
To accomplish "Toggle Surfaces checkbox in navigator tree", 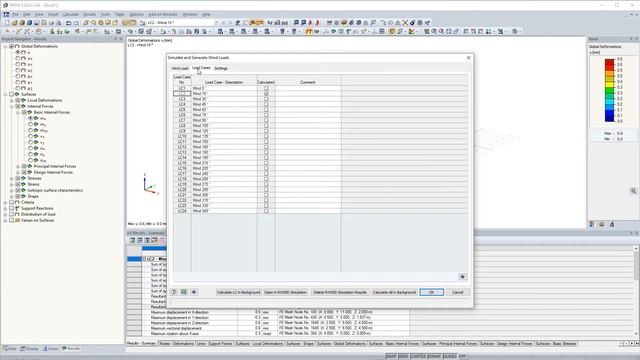I will (11, 94).
